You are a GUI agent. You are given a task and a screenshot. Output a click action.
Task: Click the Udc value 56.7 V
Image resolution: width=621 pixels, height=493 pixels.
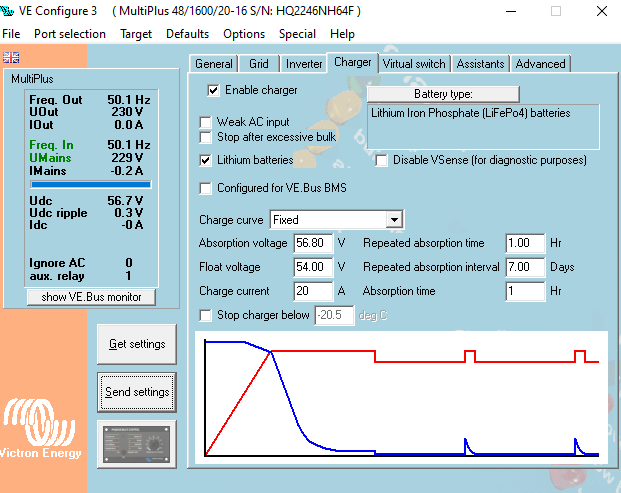pyautogui.click(x=125, y=201)
